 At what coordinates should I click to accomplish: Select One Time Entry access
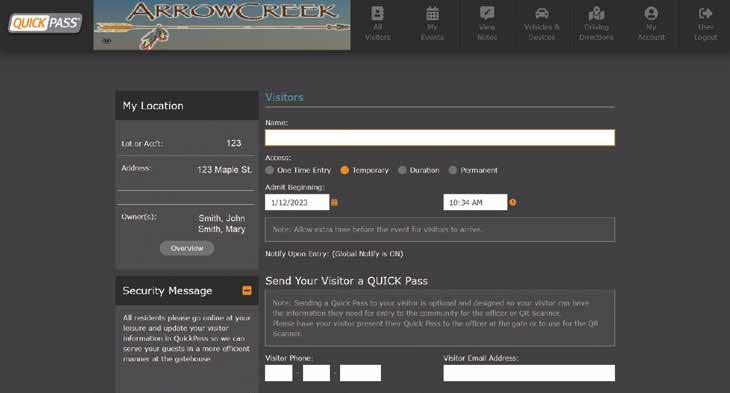tap(270, 170)
